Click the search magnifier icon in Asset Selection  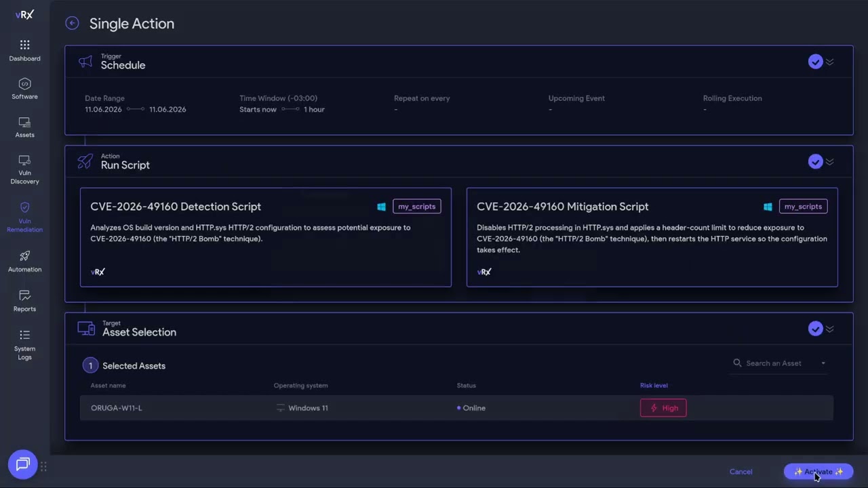(x=737, y=363)
